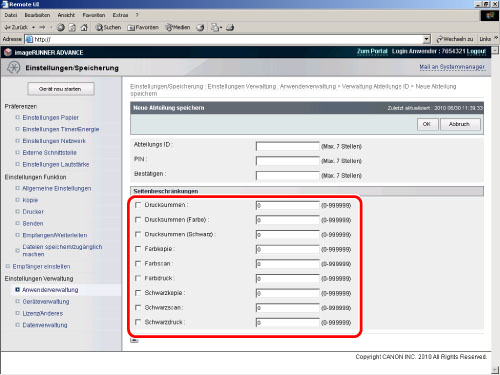Click the page icon in the address bar
The height and width of the screenshot is (375, 500).
pos(29,39)
